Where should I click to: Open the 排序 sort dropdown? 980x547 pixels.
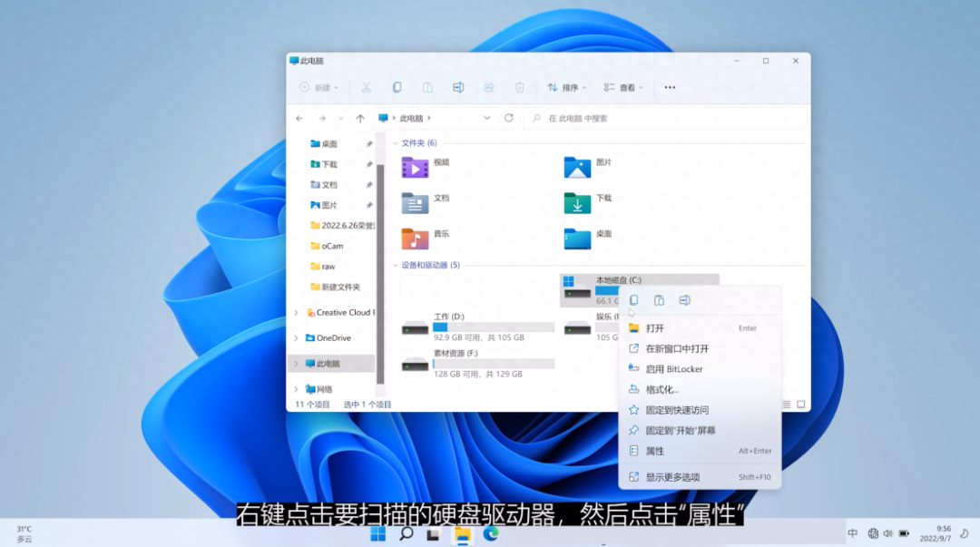[566, 88]
